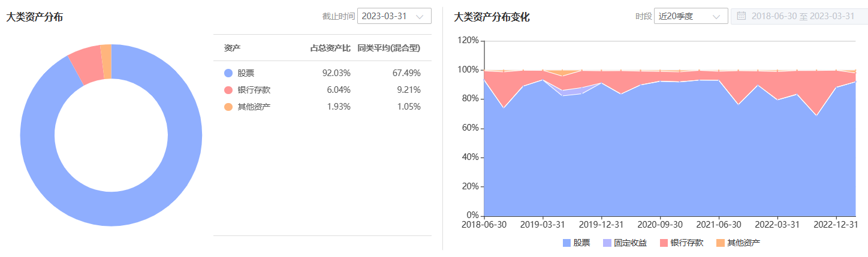Select the 占总资产比 column header
This screenshot has width=868, height=257.
[x=330, y=48]
